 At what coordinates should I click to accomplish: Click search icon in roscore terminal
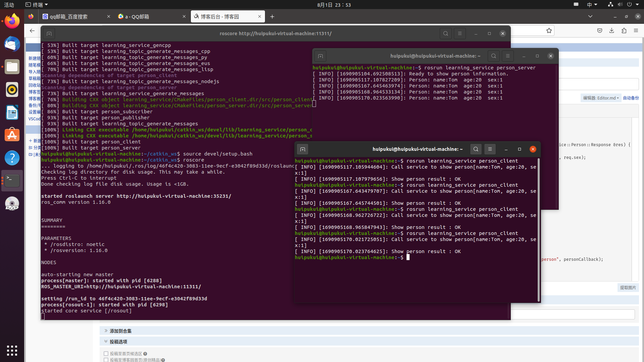click(x=445, y=34)
